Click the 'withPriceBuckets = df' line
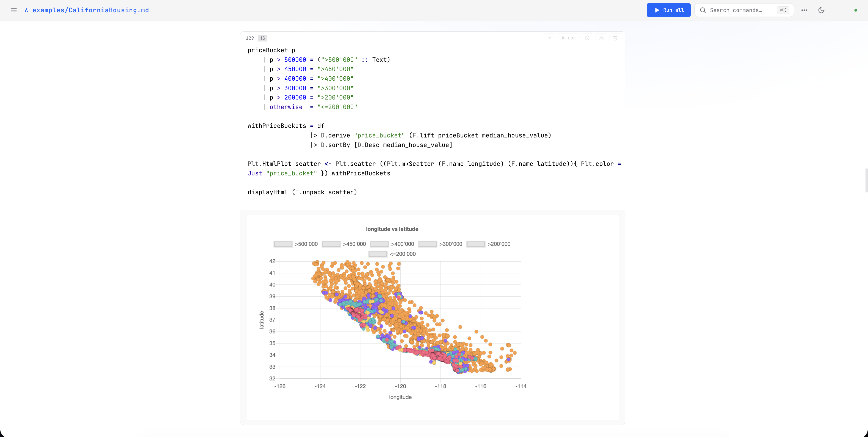The width and height of the screenshot is (868, 437). tap(286, 126)
